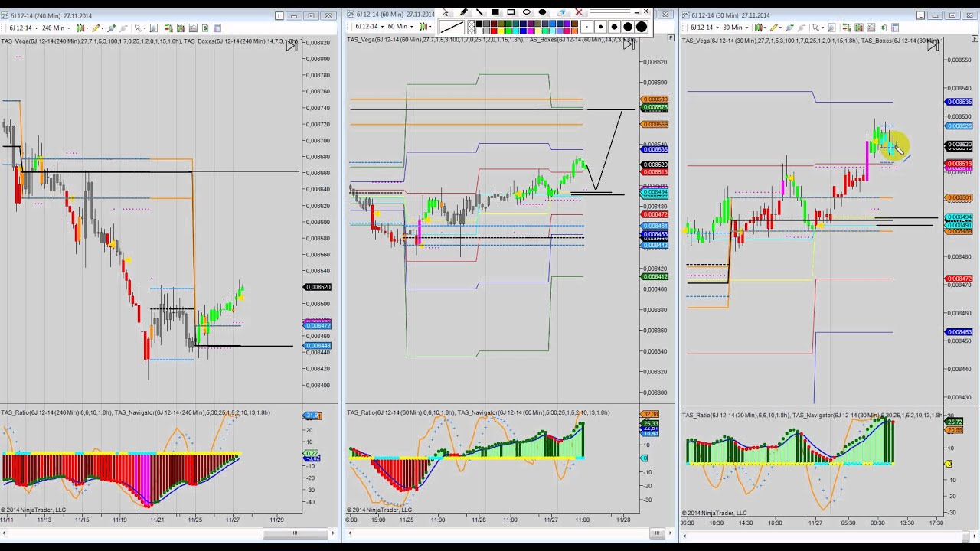Select the filled ellipse shape tool
Image resolution: width=980 pixels, height=551 pixels.
tap(542, 11)
